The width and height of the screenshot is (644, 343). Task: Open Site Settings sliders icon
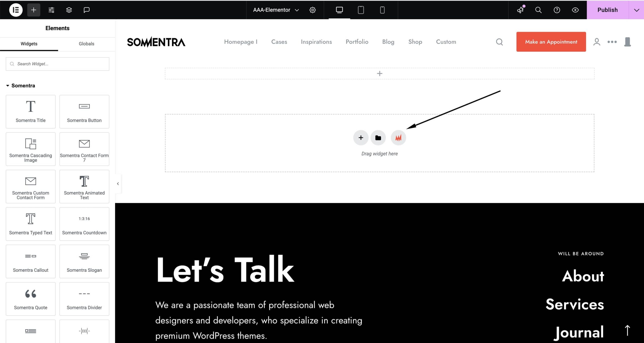click(x=51, y=10)
